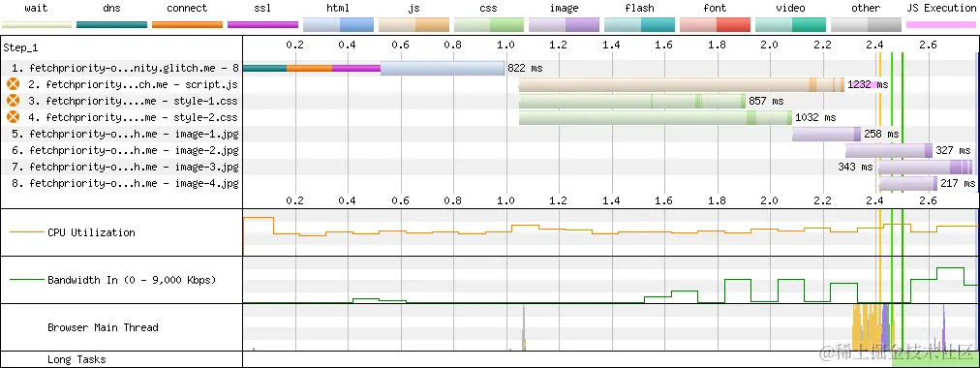Click the JS Execution legend color bar
This screenshot has height=368, width=980.
941,25
